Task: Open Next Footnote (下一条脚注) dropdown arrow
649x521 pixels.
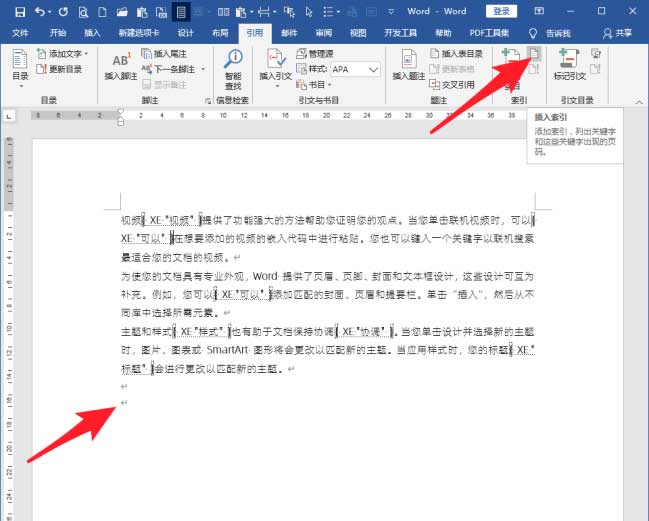Action: pos(204,70)
